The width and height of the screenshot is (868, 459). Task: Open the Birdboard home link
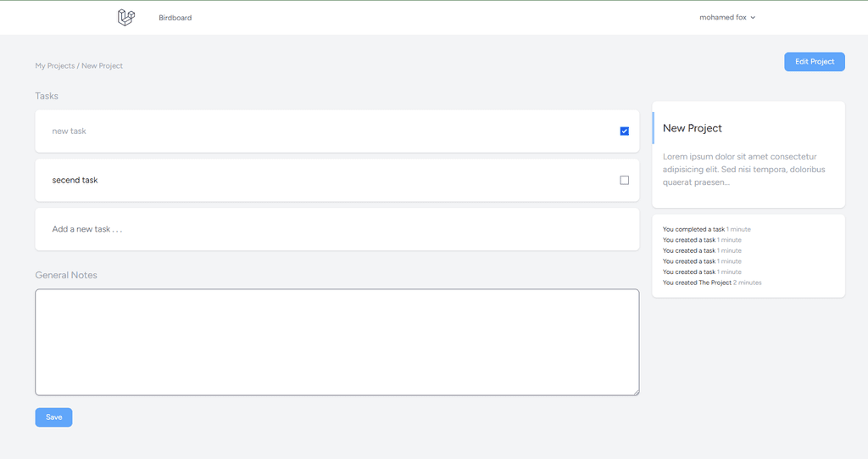[175, 18]
